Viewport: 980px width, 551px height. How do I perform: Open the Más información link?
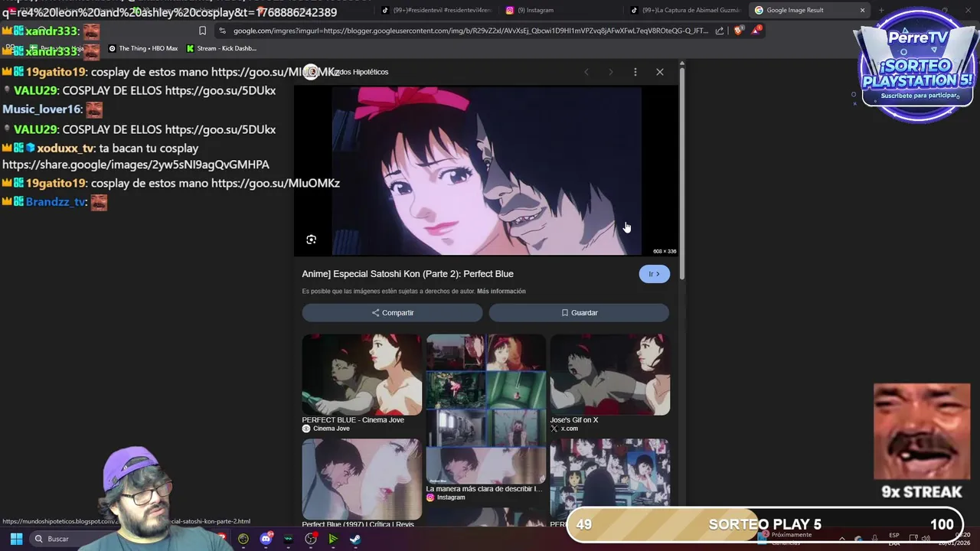tap(501, 292)
